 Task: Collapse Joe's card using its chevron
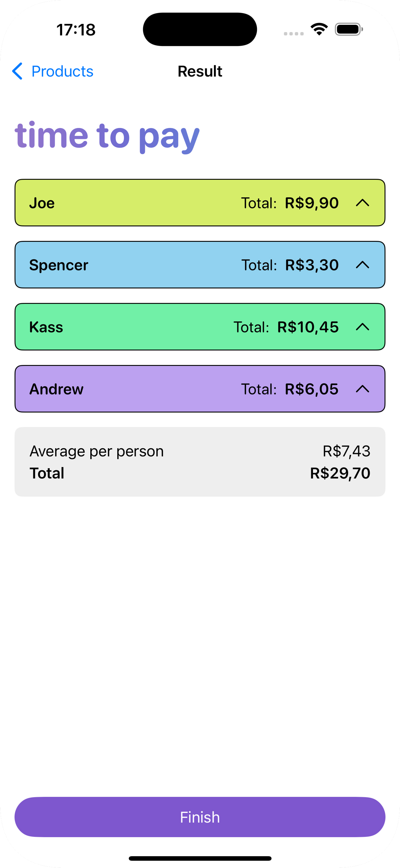(362, 203)
